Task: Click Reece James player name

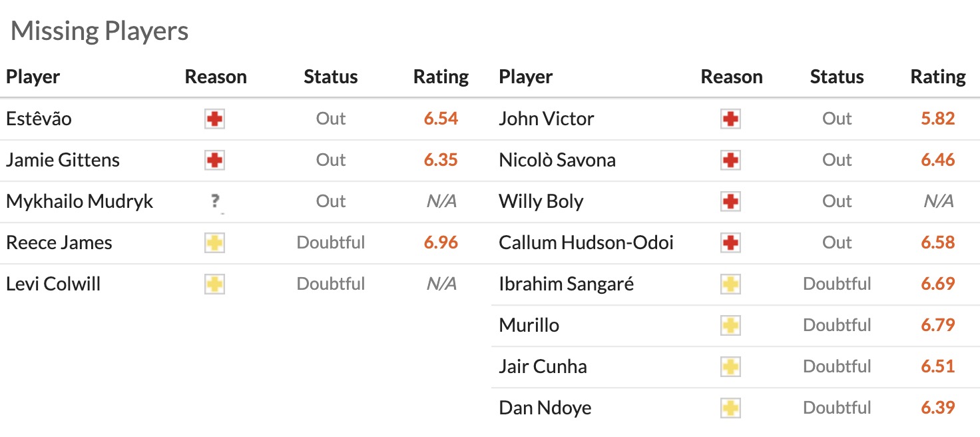Action: click(x=59, y=242)
